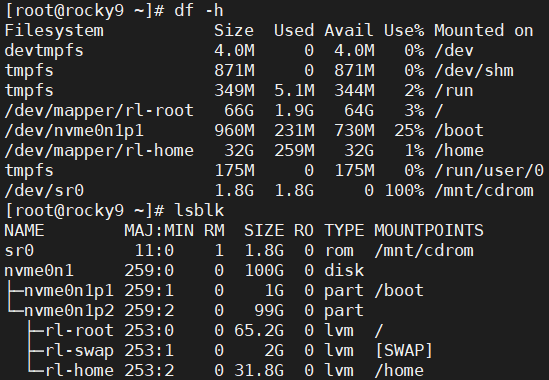Click the '100%' usage value

pos(404,191)
